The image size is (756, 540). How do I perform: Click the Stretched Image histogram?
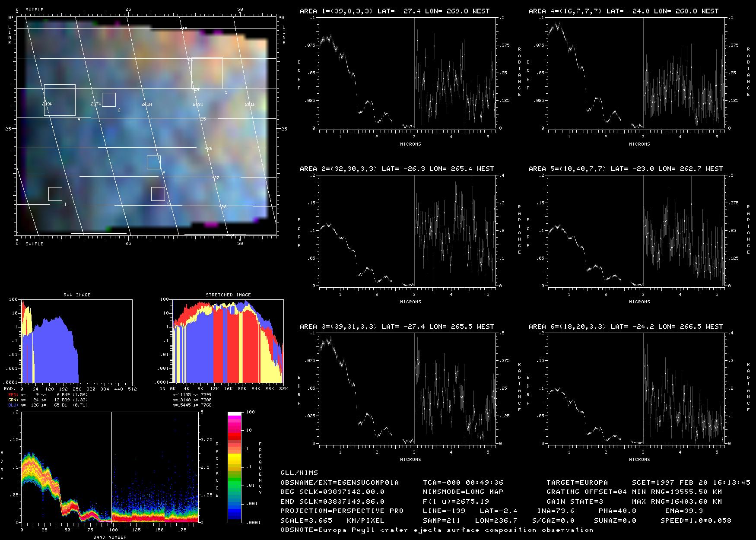tap(228, 341)
